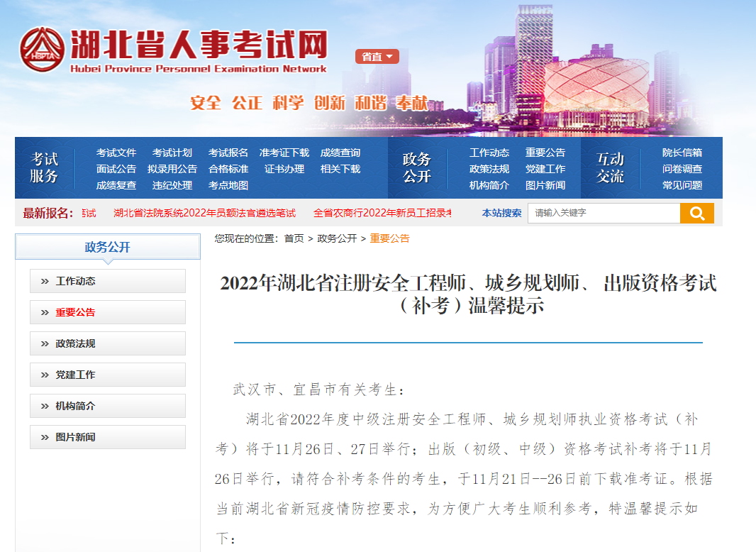Click the orange search magnifier button

point(696,213)
